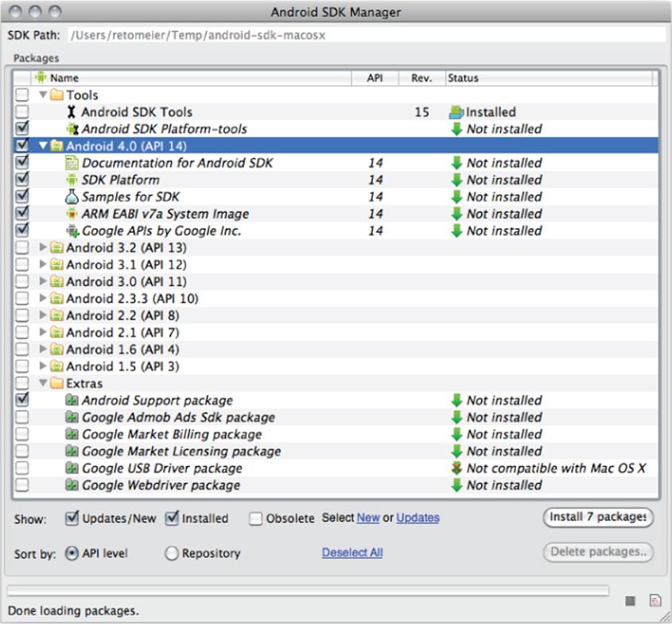Check the Google Webdriver package checkbox
The image size is (672, 624).
tap(21, 485)
